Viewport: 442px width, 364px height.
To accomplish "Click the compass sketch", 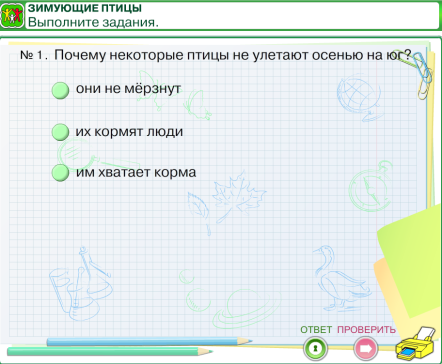I will click(x=371, y=187).
